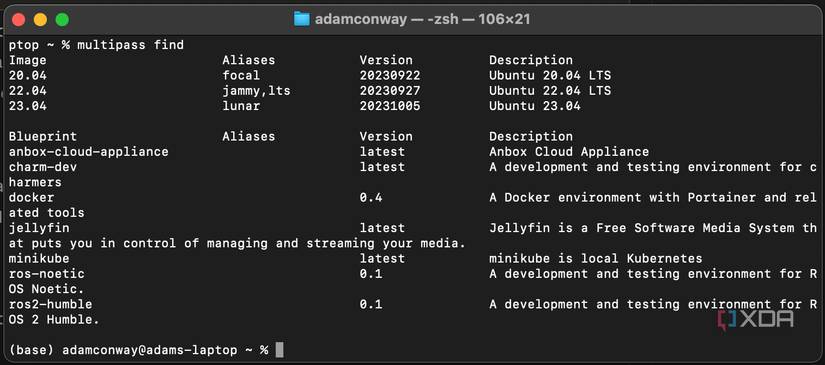Screen dimensions: 825x365
Task: Click version '20231005'
Action: point(390,106)
